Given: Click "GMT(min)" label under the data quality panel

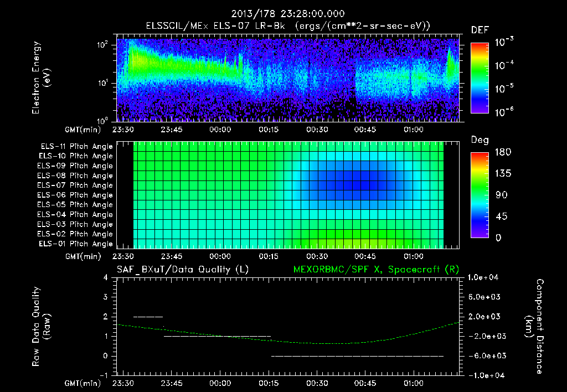Looking at the screenshot, I should [83, 383].
